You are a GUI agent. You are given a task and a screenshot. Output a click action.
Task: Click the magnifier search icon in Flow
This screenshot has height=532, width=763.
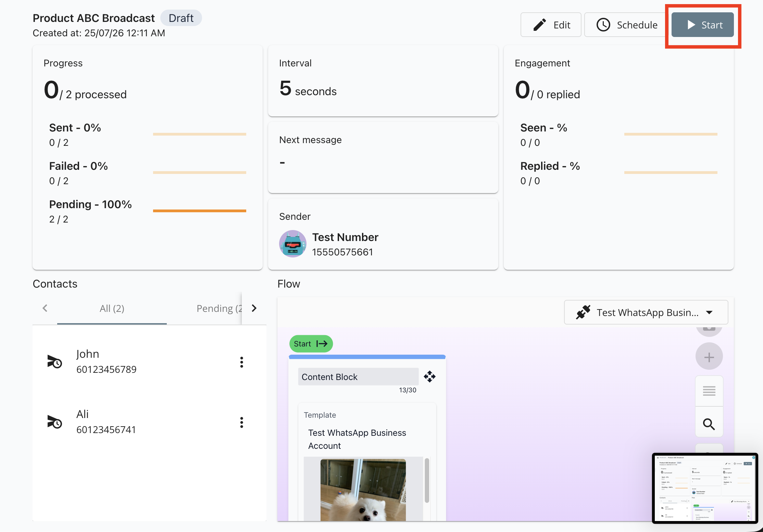tap(709, 424)
